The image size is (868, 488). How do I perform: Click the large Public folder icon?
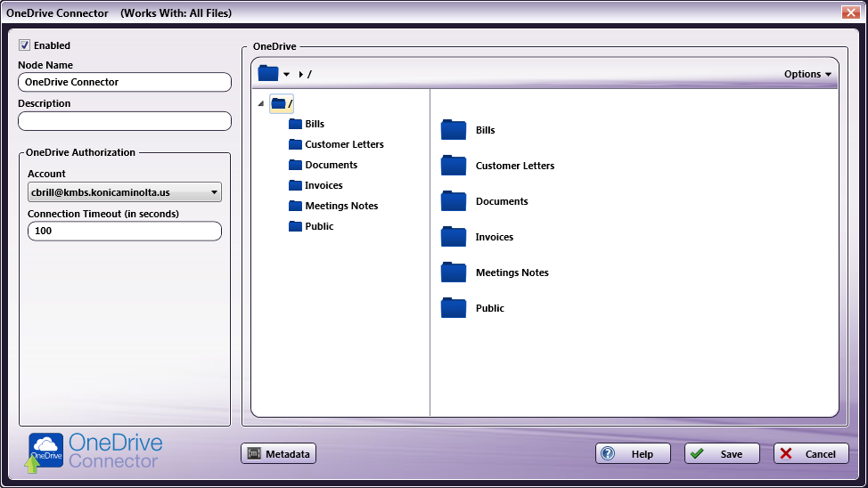click(454, 307)
